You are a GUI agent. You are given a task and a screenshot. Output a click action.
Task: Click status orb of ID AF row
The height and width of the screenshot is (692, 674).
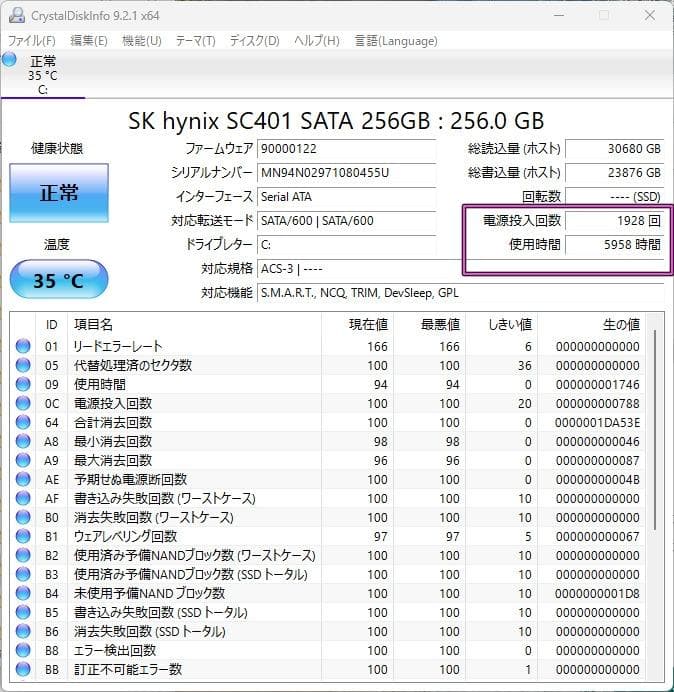pyautogui.click(x=23, y=498)
